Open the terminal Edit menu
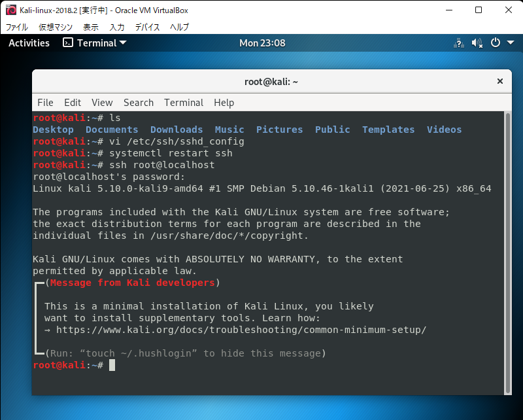Viewport: 523px width, 420px height. click(73, 103)
